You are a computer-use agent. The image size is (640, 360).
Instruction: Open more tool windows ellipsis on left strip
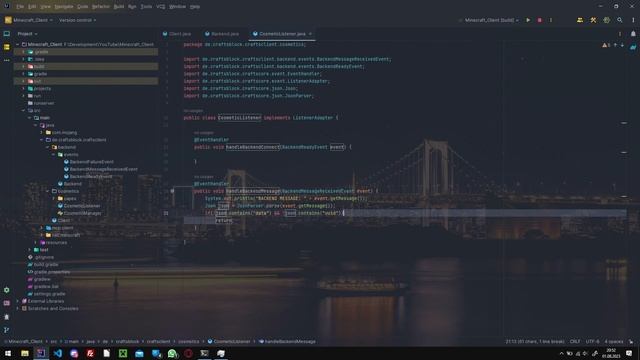pyautogui.click(x=7, y=60)
